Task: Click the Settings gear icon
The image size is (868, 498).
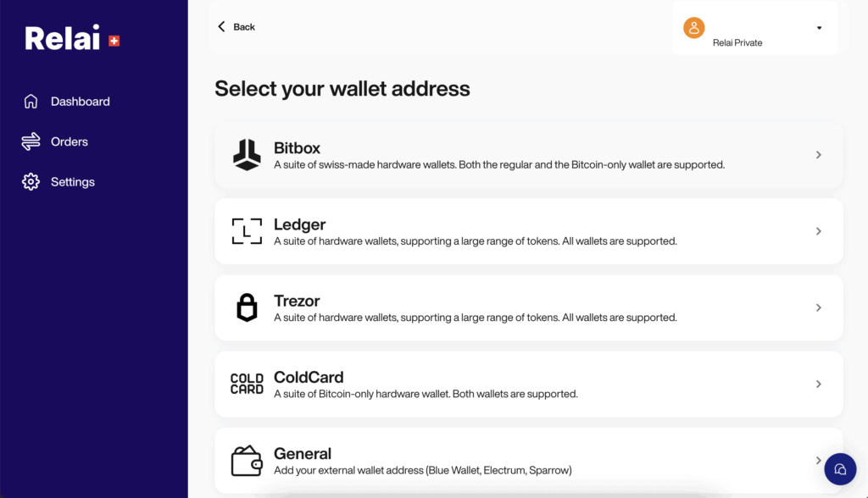Action: pos(31,181)
